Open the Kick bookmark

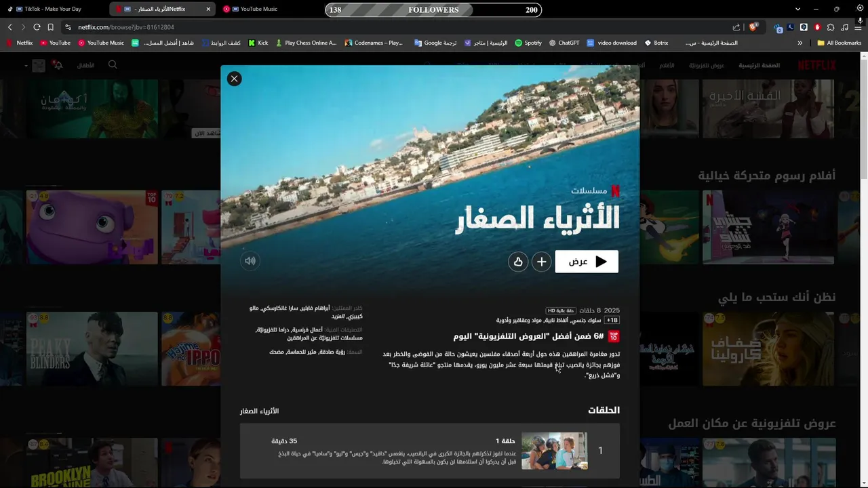coord(258,43)
